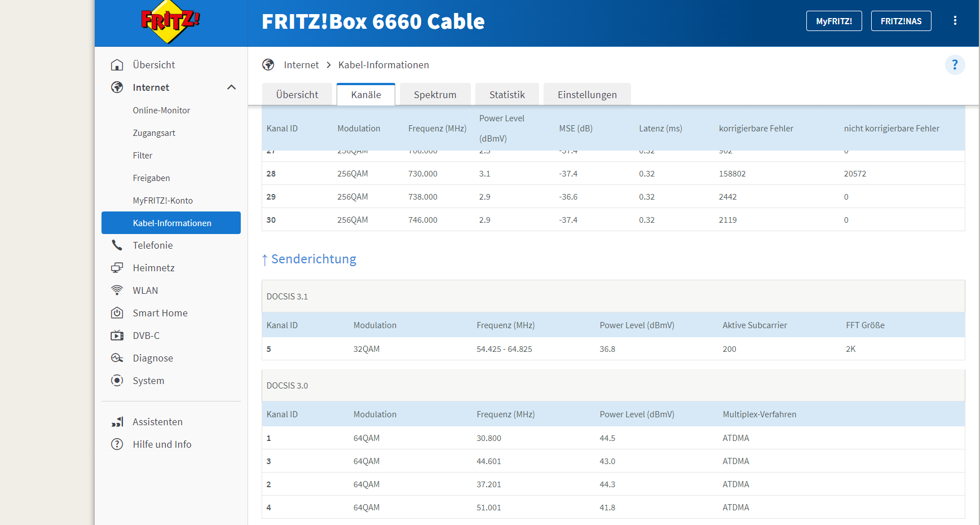This screenshot has height=525, width=980.
Task: Click FFT Größe value 2K
Action: tap(850, 349)
